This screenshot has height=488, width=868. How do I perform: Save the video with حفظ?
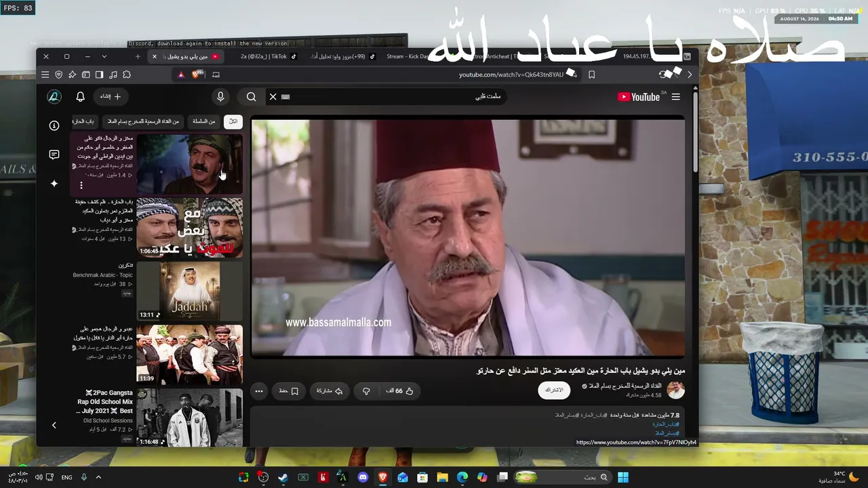point(289,391)
